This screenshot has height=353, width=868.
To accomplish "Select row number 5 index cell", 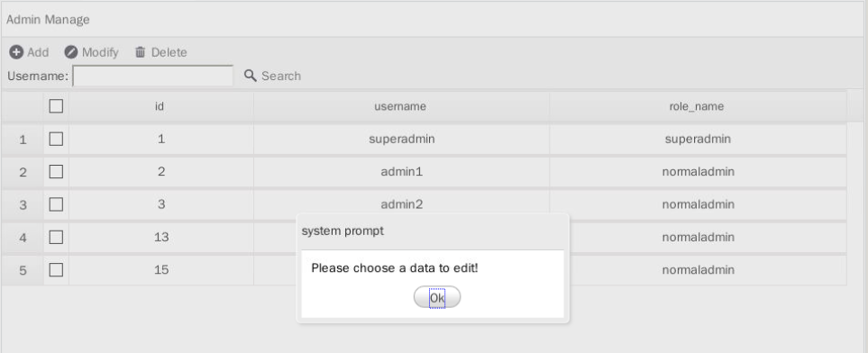I will (x=23, y=270).
